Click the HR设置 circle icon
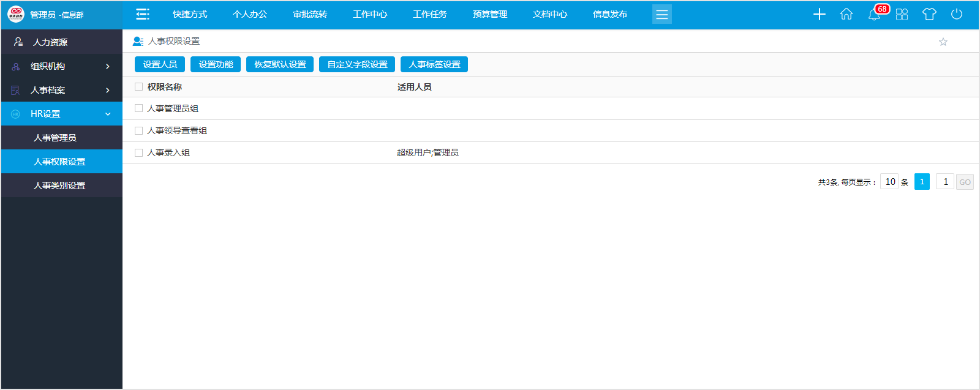Image resolution: width=980 pixels, height=390 pixels. (16, 114)
